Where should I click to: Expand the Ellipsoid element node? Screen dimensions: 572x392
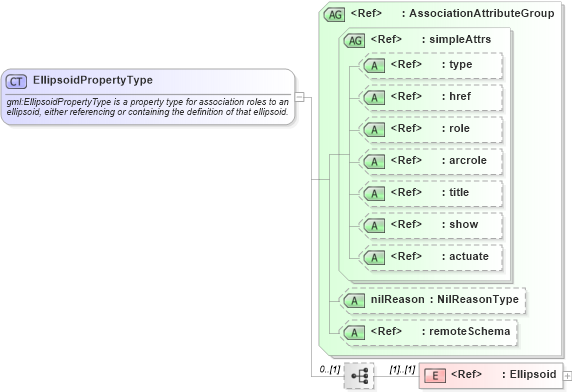coord(567,376)
